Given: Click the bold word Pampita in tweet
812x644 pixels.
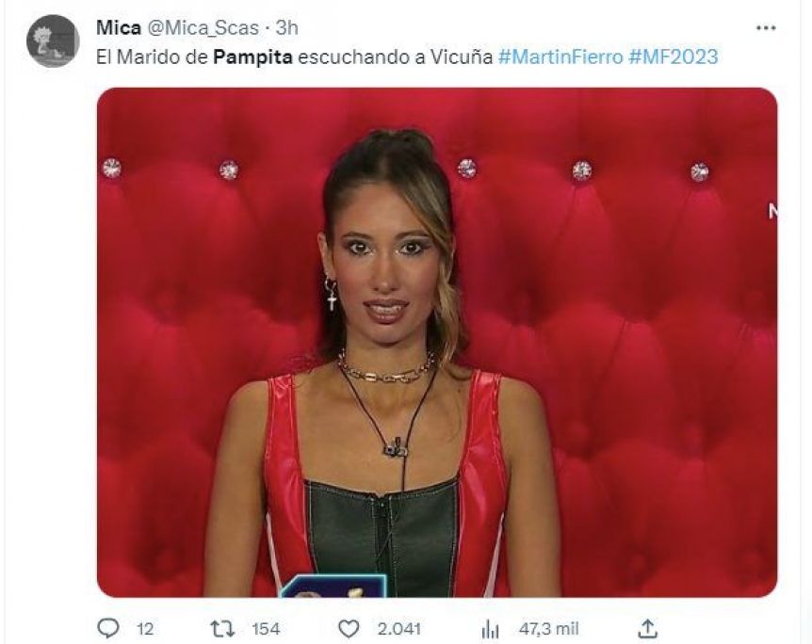Looking at the screenshot, I should pyautogui.click(x=252, y=56).
